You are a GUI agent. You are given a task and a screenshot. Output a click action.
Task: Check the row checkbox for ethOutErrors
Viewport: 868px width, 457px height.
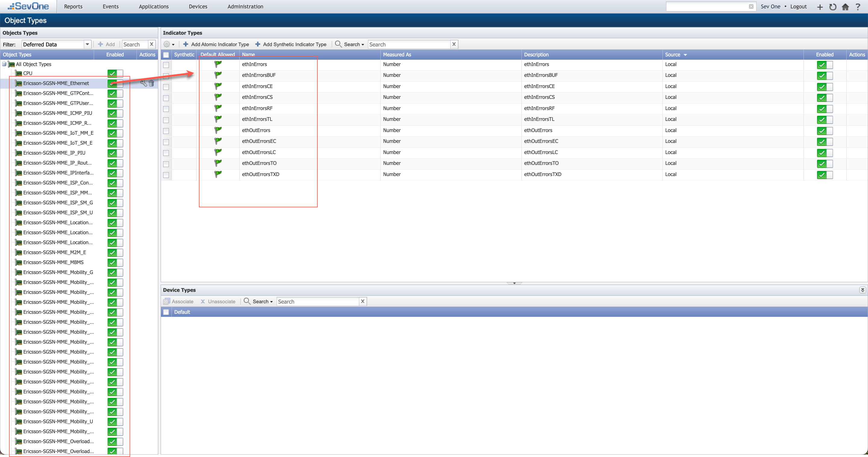tap(166, 131)
